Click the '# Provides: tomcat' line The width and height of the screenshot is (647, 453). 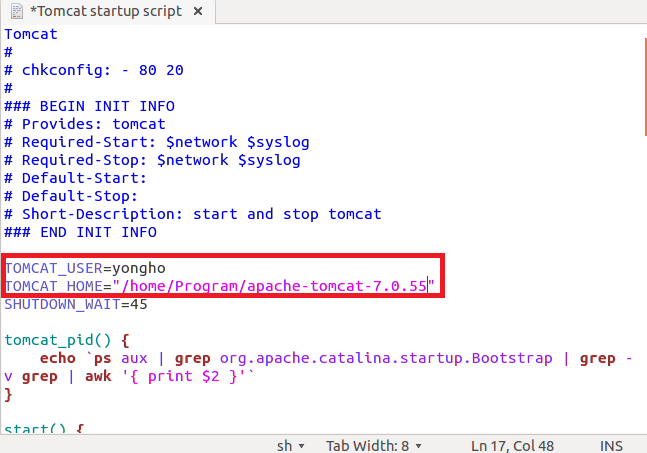[x=85, y=124]
